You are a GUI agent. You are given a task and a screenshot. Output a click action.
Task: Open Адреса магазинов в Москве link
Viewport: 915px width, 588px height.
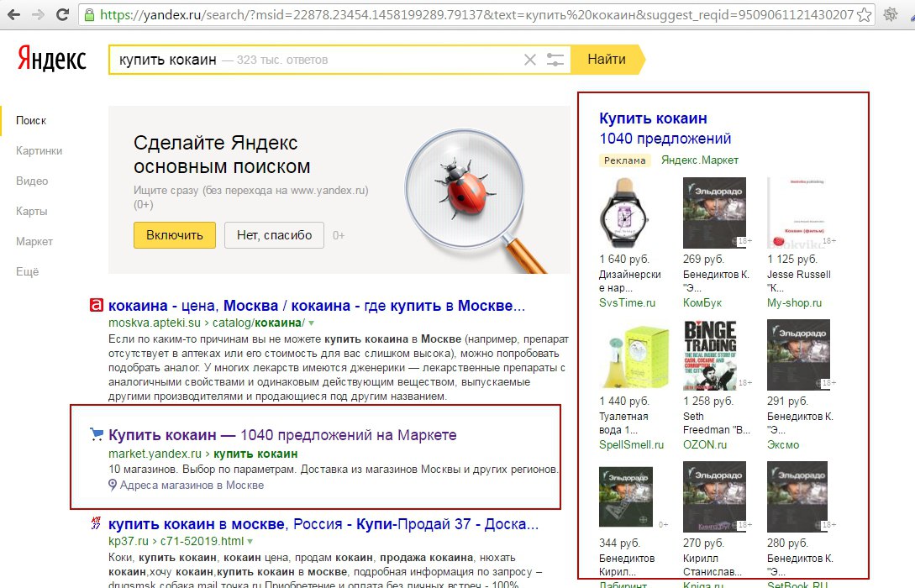click(x=192, y=486)
